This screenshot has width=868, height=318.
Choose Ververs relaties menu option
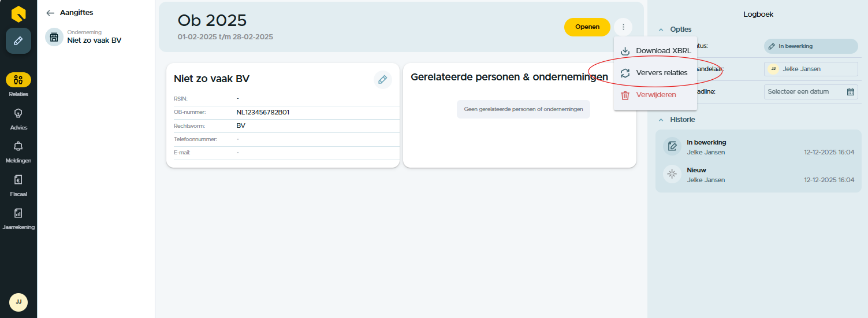tap(661, 73)
